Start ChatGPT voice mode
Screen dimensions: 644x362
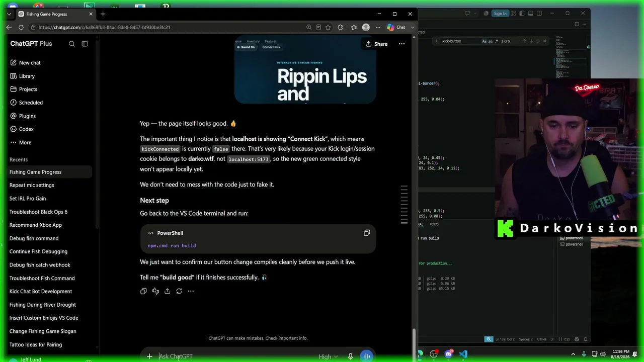(366, 356)
